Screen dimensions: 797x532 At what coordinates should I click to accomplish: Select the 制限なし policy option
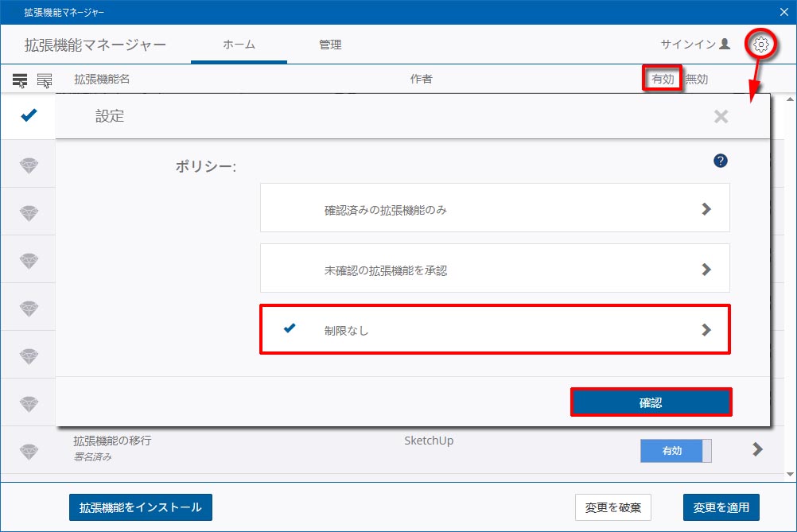tap(494, 330)
